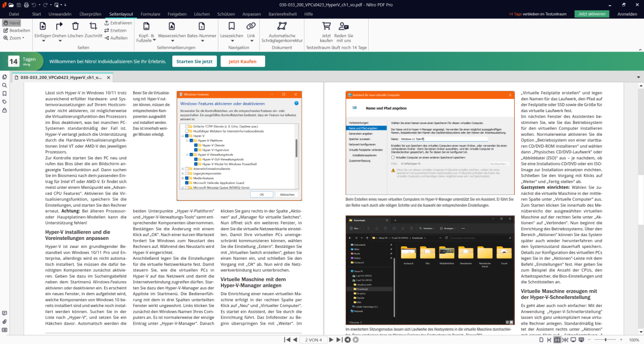The image size is (644, 344).
Task: Click the redo arrow icon
Action: tap(45, 5)
